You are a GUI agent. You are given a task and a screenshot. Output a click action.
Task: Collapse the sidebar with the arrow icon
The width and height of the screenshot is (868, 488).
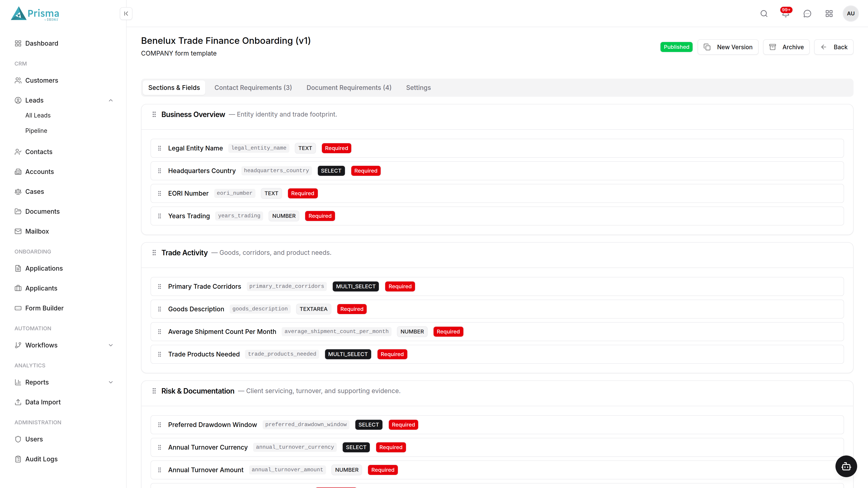tap(126, 14)
